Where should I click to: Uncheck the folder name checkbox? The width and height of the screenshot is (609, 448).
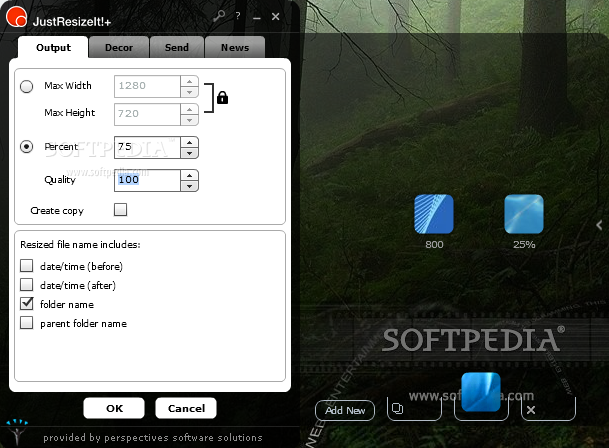pos(26,303)
